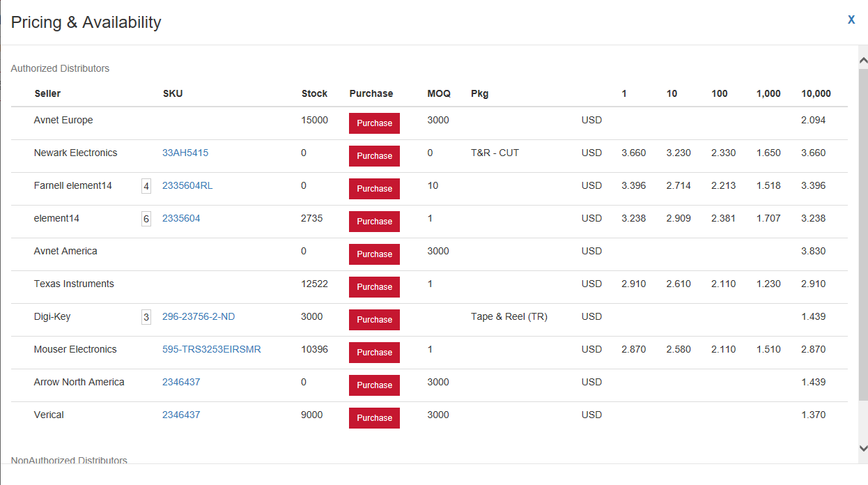The height and width of the screenshot is (485, 868).
Task: Click Texas Instruments stock value 12522
Action: (314, 284)
